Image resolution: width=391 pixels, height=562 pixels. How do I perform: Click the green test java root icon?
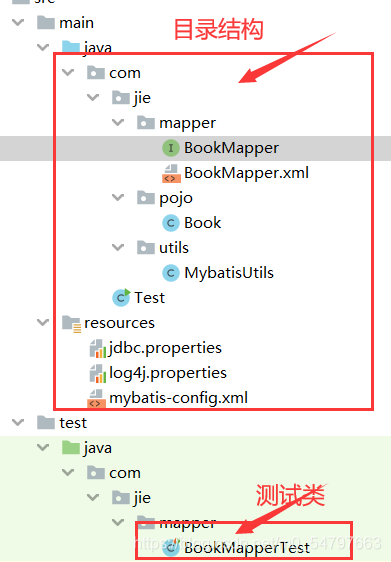pyautogui.click(x=71, y=448)
